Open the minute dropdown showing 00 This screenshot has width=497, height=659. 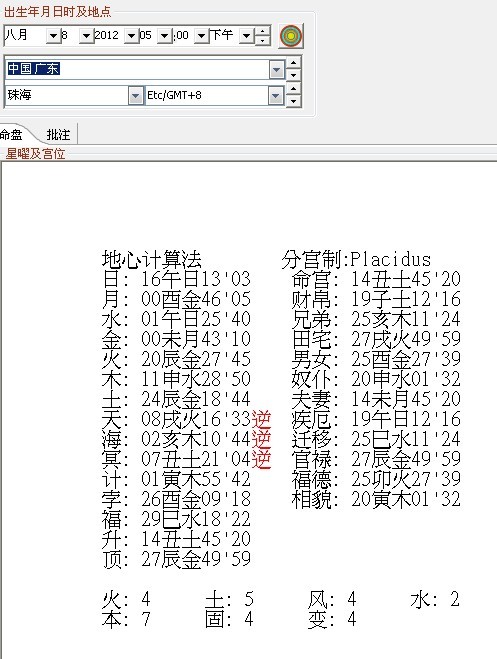point(201,36)
